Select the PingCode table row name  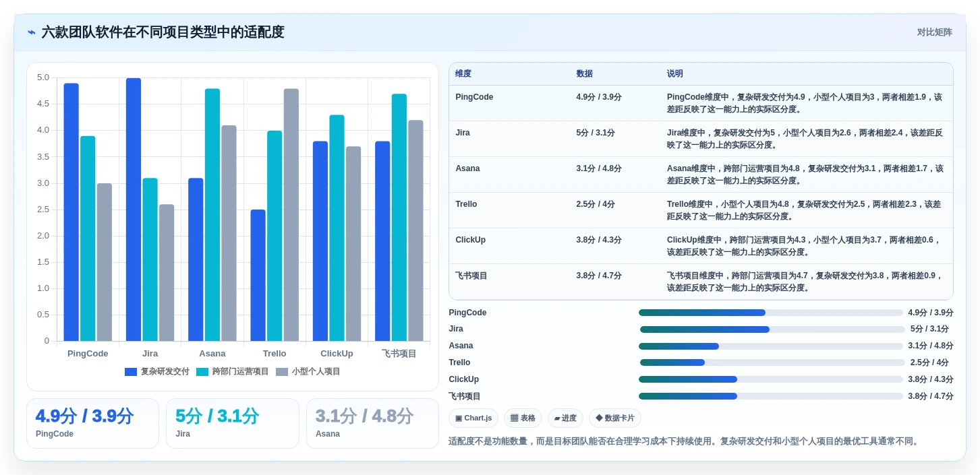click(x=474, y=97)
